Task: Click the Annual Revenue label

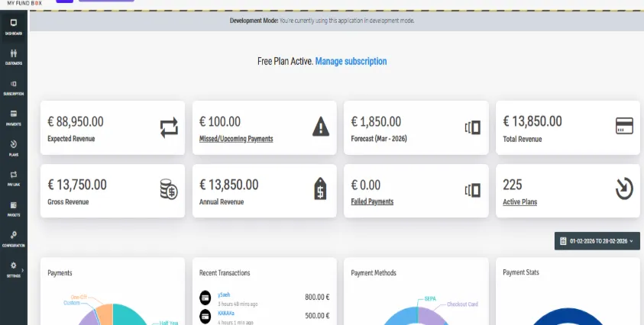Action: (x=222, y=202)
